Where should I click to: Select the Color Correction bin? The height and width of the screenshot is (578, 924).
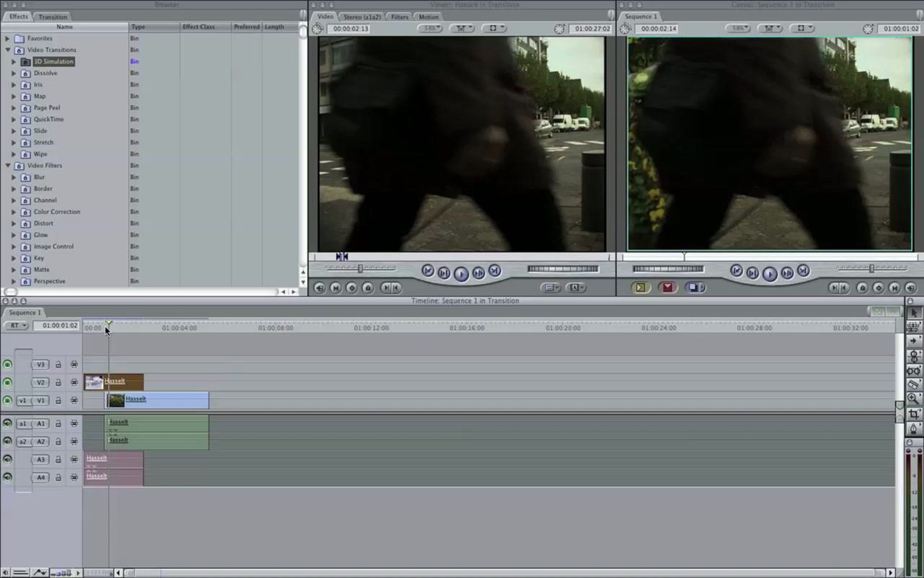tap(57, 212)
